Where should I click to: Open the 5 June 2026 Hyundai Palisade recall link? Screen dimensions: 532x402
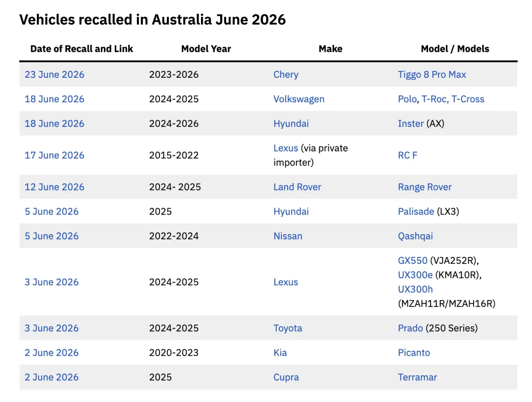coord(52,212)
